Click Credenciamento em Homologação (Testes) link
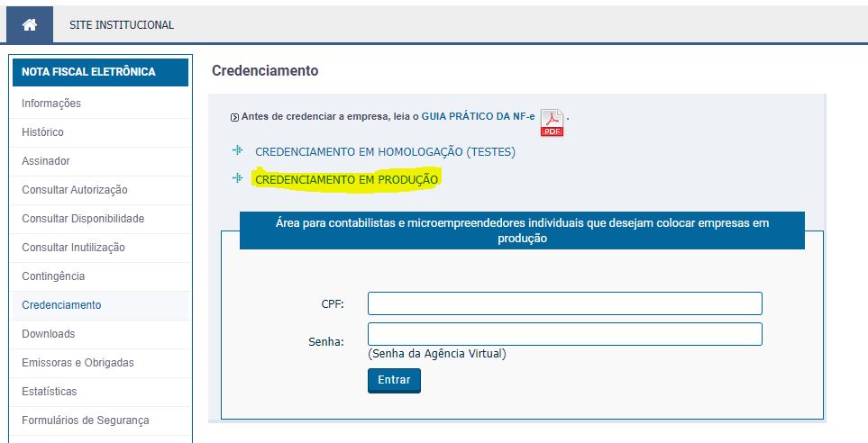Image resolution: width=868 pixels, height=443 pixels. click(x=385, y=152)
